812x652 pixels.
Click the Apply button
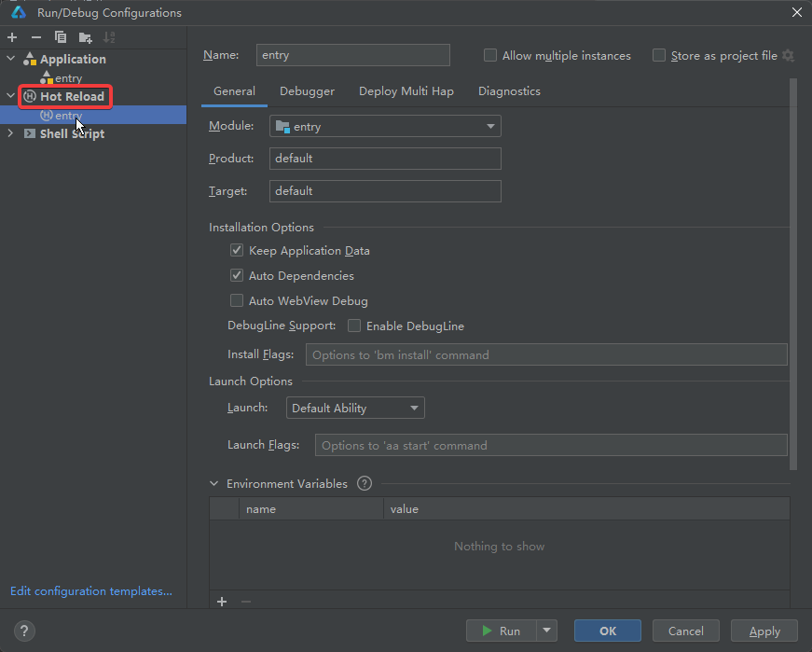tap(764, 631)
